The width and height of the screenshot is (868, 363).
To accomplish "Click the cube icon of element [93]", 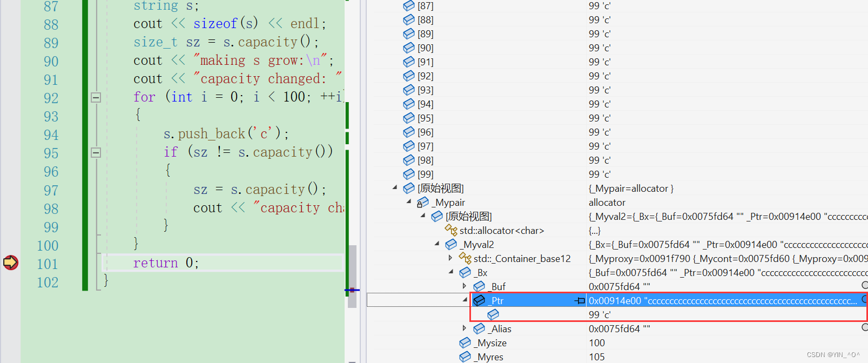I will [x=409, y=90].
